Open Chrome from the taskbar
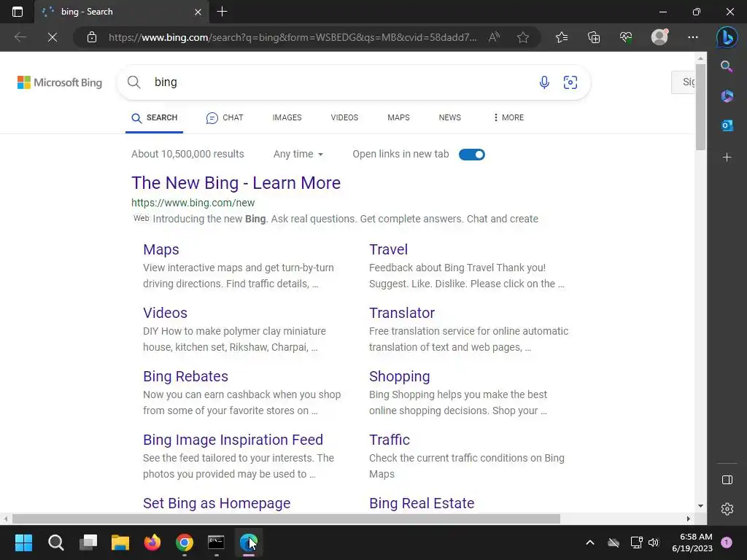 (x=185, y=542)
